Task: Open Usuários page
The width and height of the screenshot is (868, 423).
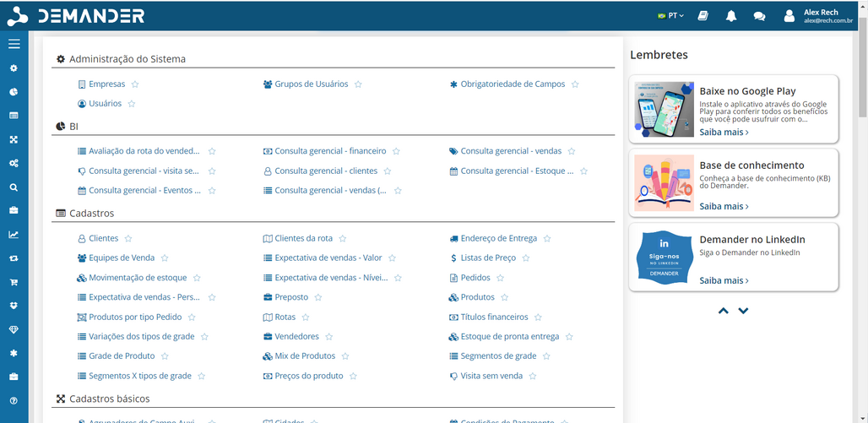Action: pyautogui.click(x=106, y=104)
